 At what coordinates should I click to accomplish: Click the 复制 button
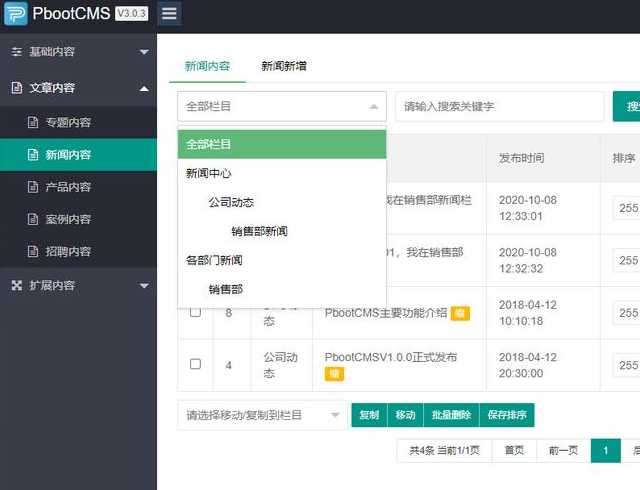point(369,415)
